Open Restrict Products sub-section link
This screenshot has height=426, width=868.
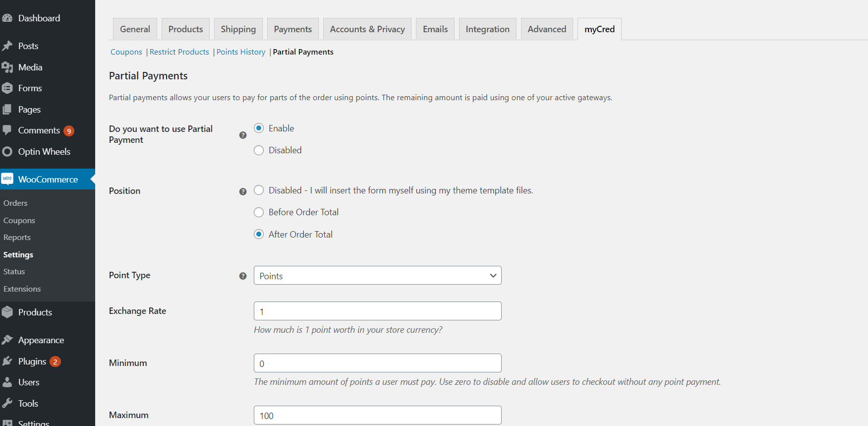pos(179,52)
